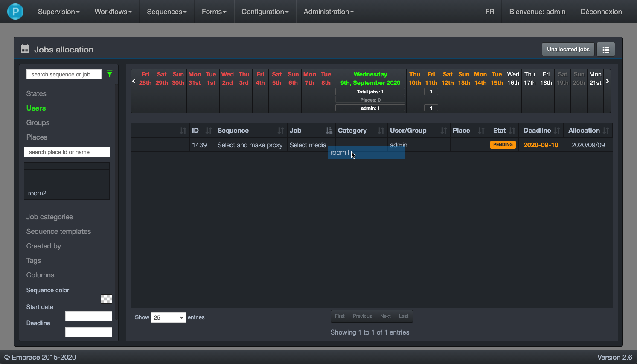Open the Supervision menu
637x364 pixels.
(59, 12)
